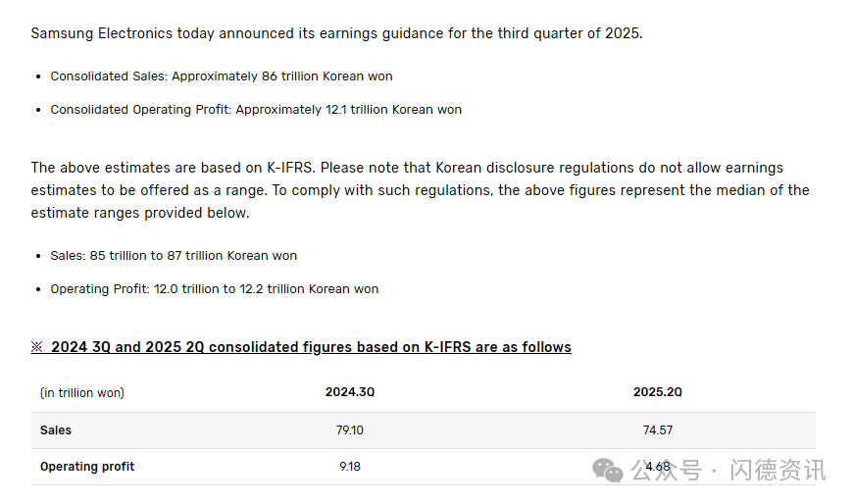This screenshot has width=853, height=504.
Task: Select the Consolidated Sales 86 trillion line
Action: (x=222, y=76)
